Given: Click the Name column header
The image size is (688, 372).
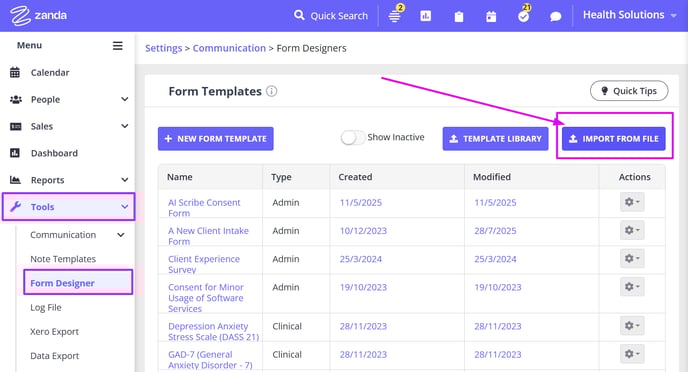Looking at the screenshot, I should pos(179,177).
